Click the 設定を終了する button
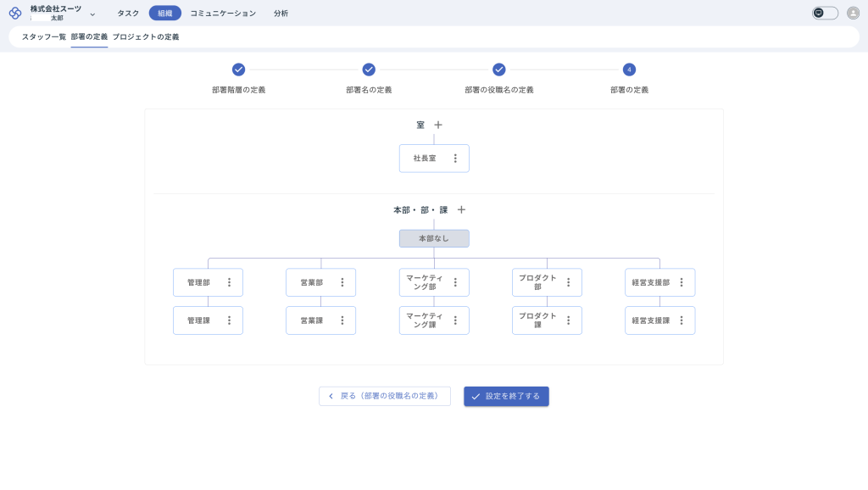This screenshot has height=490, width=868. [506, 396]
